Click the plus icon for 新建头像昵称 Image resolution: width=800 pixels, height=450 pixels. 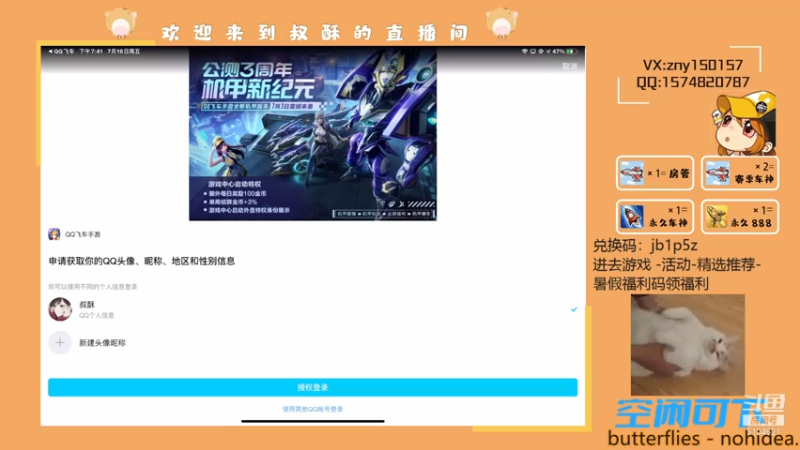tap(60, 343)
